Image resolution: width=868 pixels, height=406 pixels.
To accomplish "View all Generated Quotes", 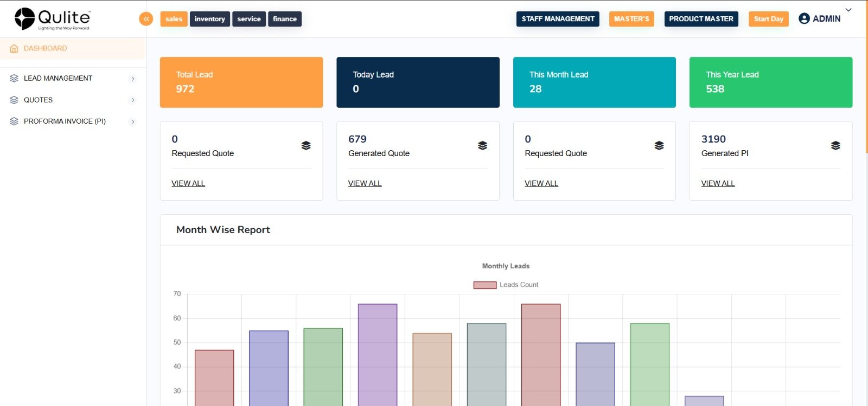I will click(x=365, y=183).
